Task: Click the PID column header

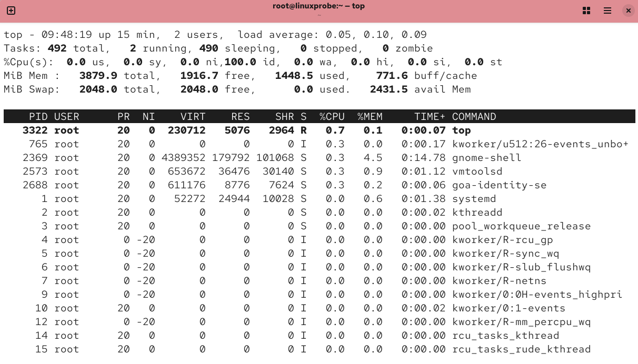Action: (x=38, y=117)
